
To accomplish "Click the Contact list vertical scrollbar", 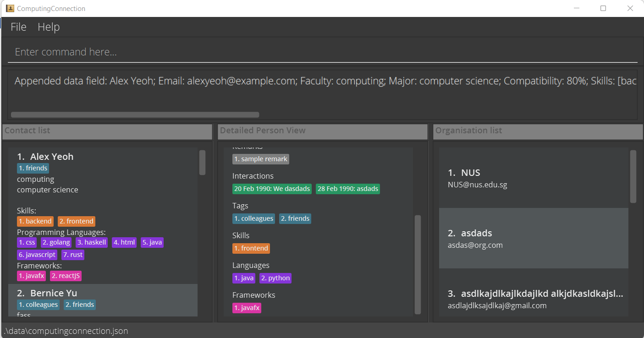I will click(x=202, y=163).
